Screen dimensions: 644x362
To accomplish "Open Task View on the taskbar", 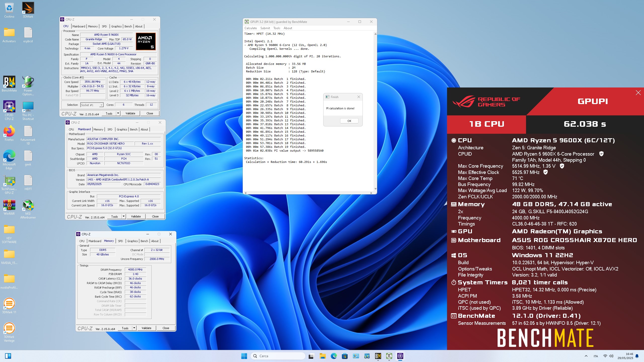I will pyautogui.click(x=311, y=356).
